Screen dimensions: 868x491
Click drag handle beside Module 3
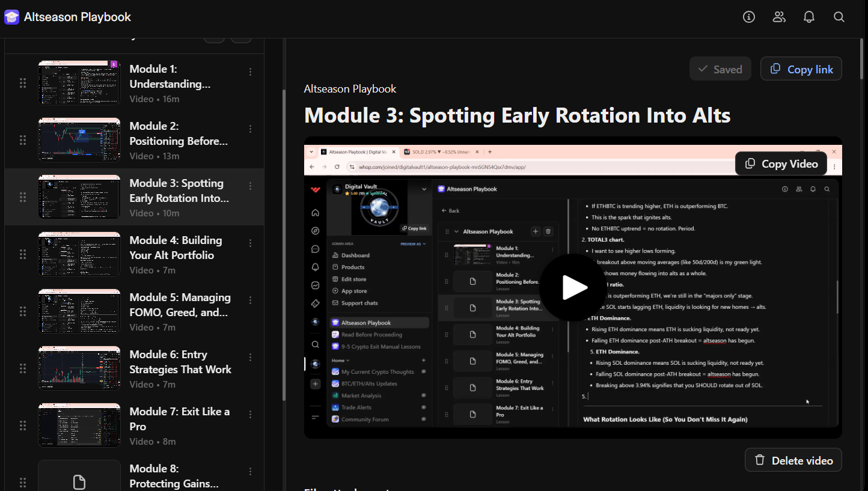[23, 197]
